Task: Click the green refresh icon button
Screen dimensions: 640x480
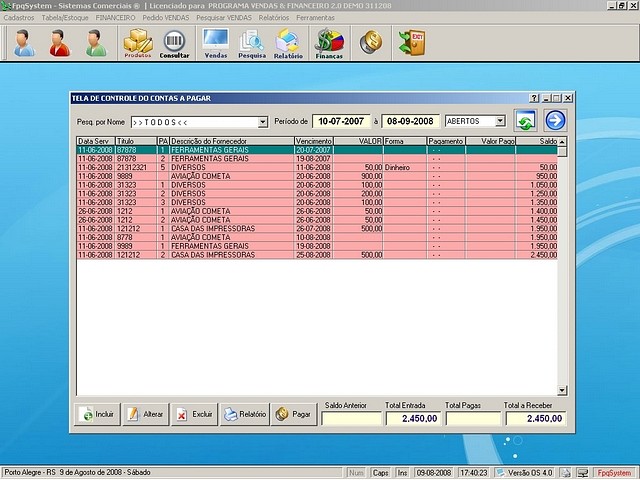Action: tap(525, 121)
